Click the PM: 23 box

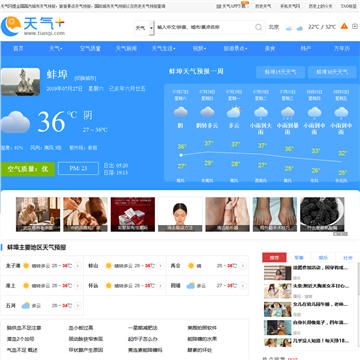pos(78,169)
